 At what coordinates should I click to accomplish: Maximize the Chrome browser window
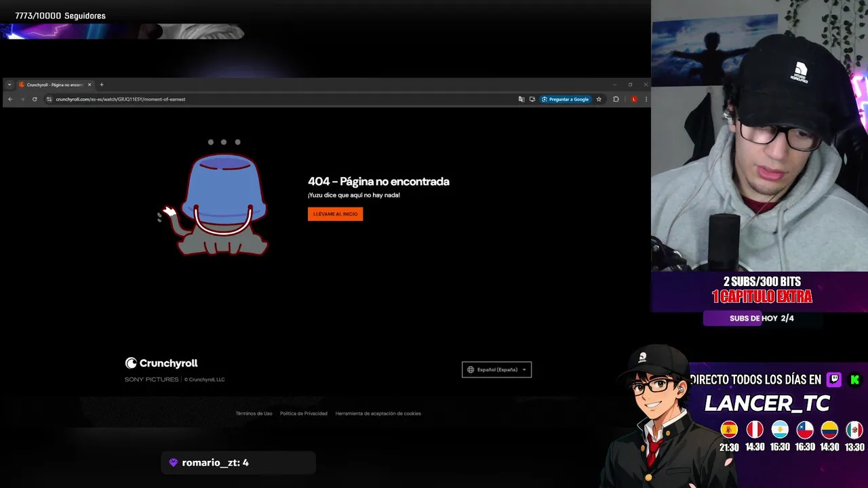click(x=630, y=85)
